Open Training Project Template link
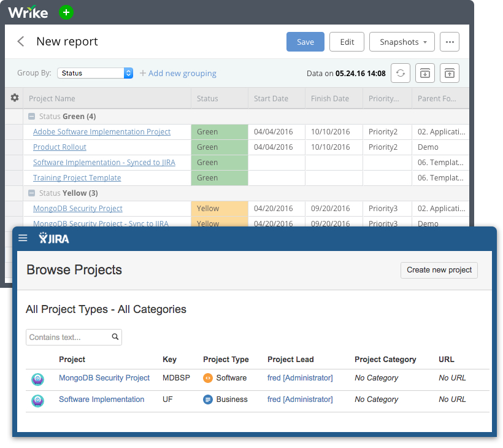 [x=77, y=178]
